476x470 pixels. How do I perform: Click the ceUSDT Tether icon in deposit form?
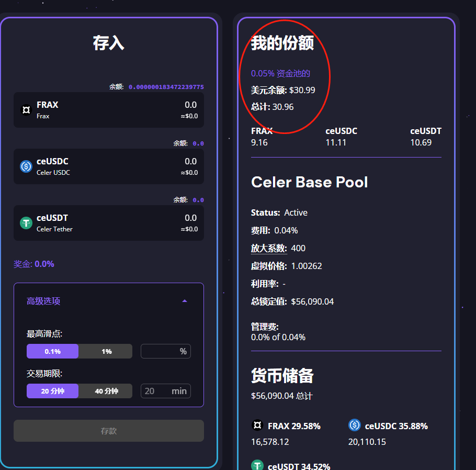26,223
